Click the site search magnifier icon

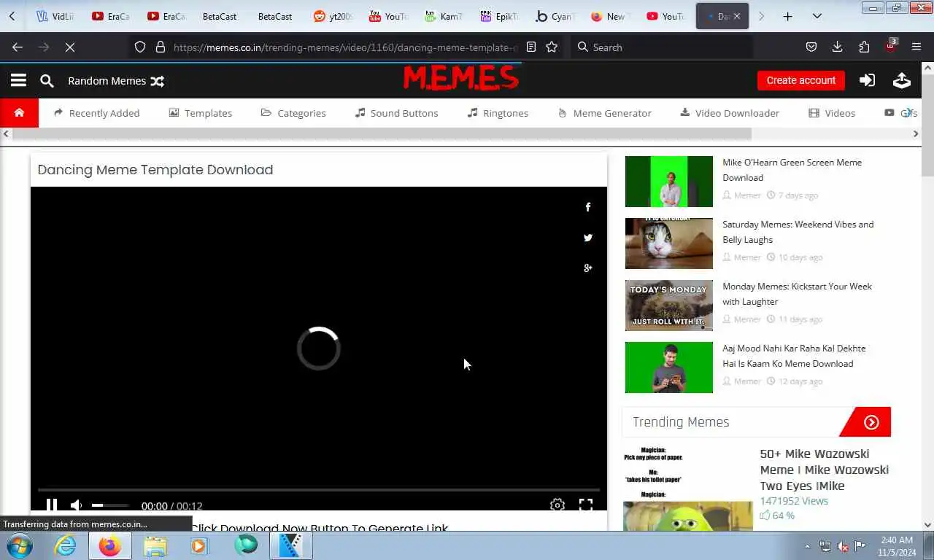[47, 81]
